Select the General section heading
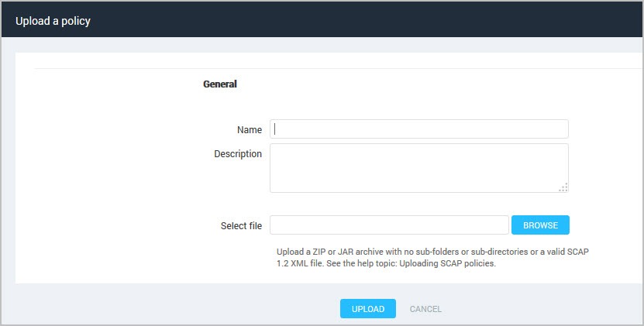This screenshot has width=644, height=326. [220, 84]
